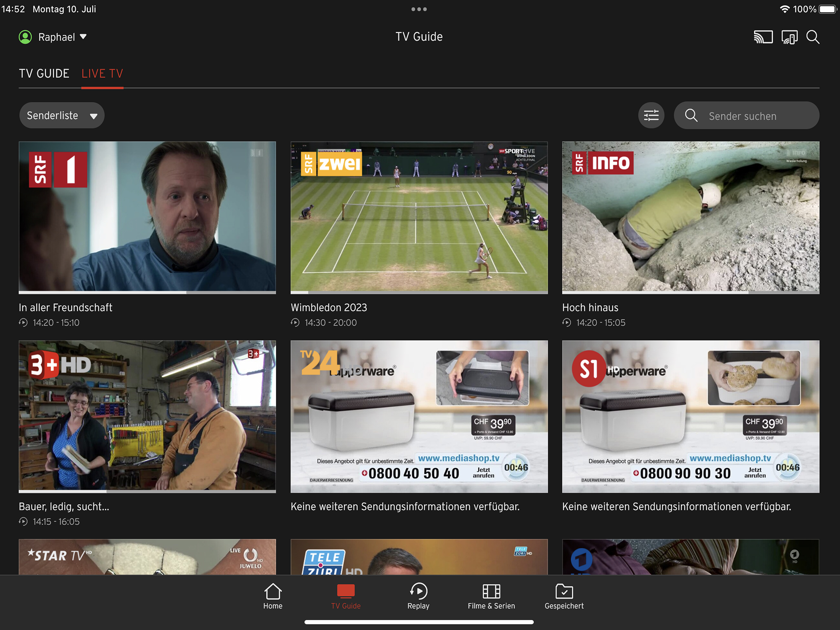Screen dimensions: 840x630
Task: Open the multi-device screen sharing icon
Action: [x=789, y=37]
